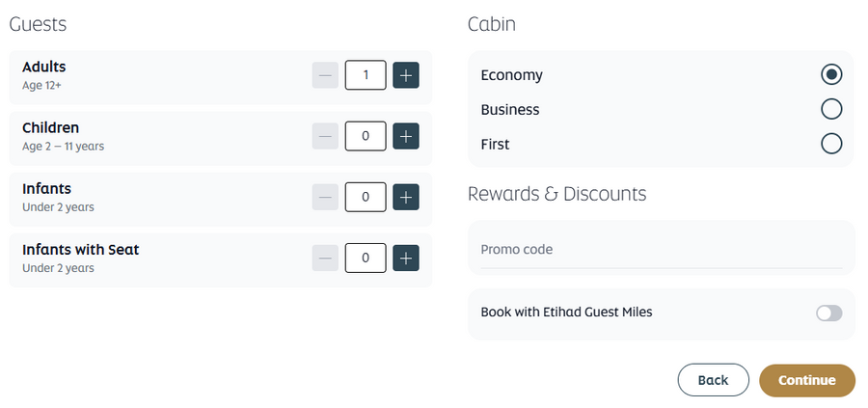This screenshot has height=408, width=868.
Task: Increase Adults count with plus button
Action: 406,74
